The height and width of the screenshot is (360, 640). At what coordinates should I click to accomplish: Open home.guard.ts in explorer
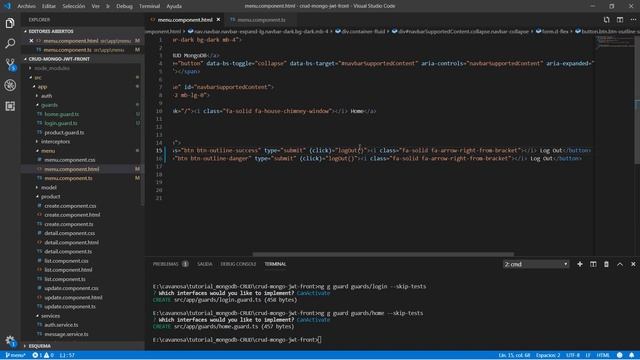(x=62, y=114)
